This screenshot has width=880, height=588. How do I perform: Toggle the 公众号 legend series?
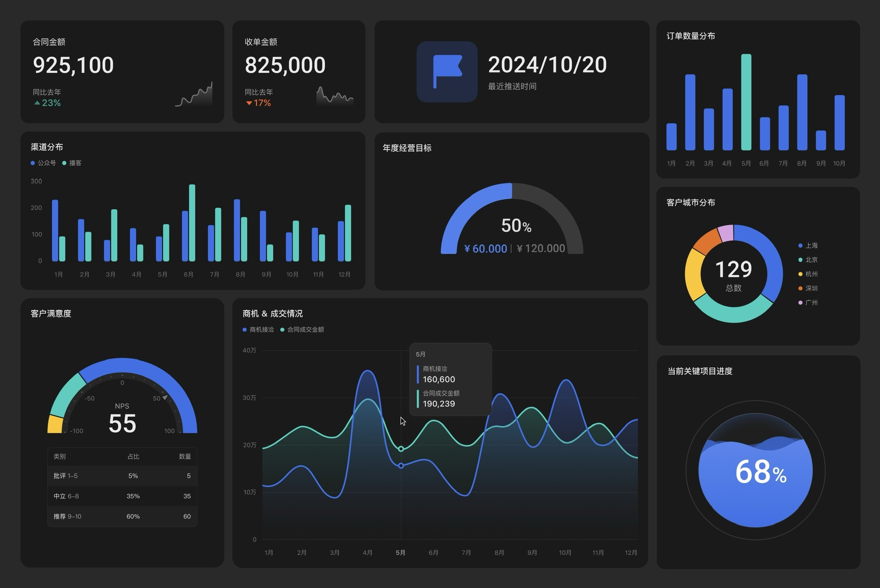(43, 163)
